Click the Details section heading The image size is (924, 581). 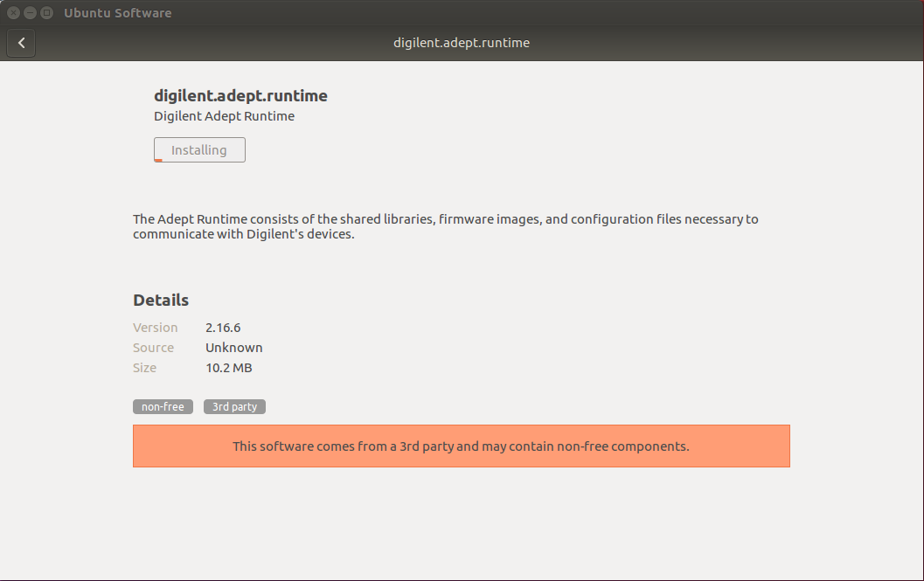pyautogui.click(x=161, y=300)
